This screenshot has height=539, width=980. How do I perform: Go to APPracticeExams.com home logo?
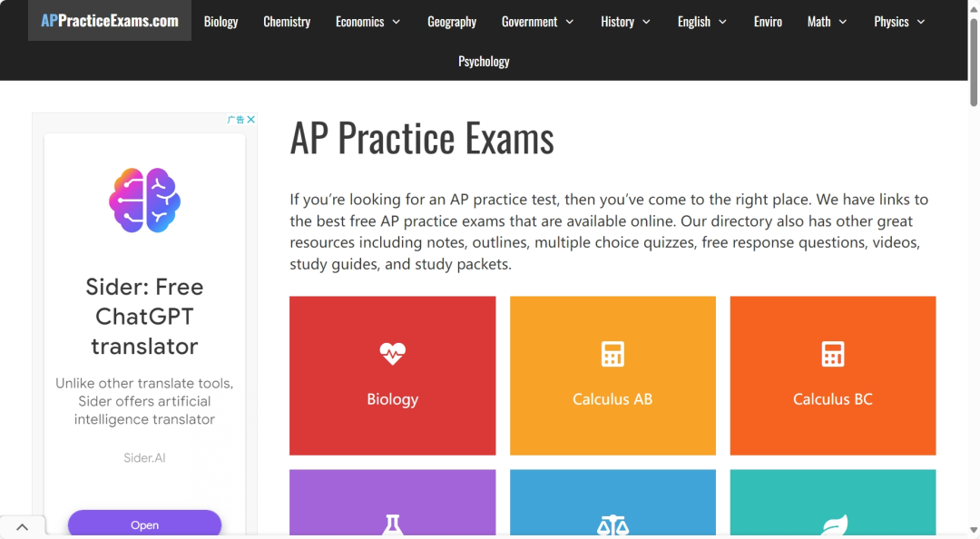110,21
